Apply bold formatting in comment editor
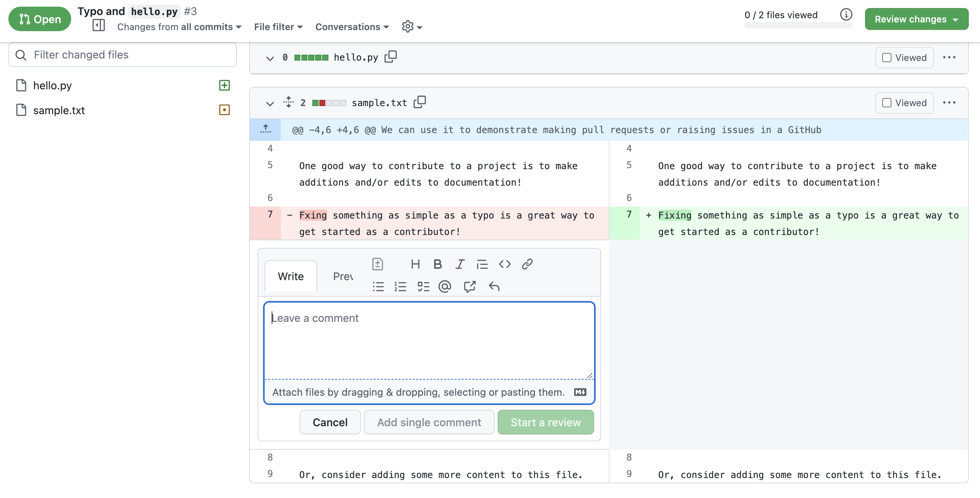 [x=437, y=264]
